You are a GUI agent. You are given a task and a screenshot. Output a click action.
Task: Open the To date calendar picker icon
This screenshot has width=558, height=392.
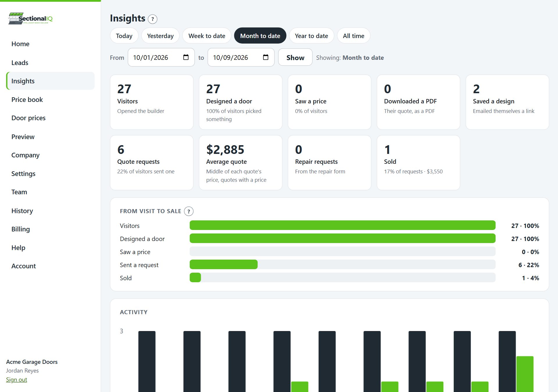tap(266, 57)
